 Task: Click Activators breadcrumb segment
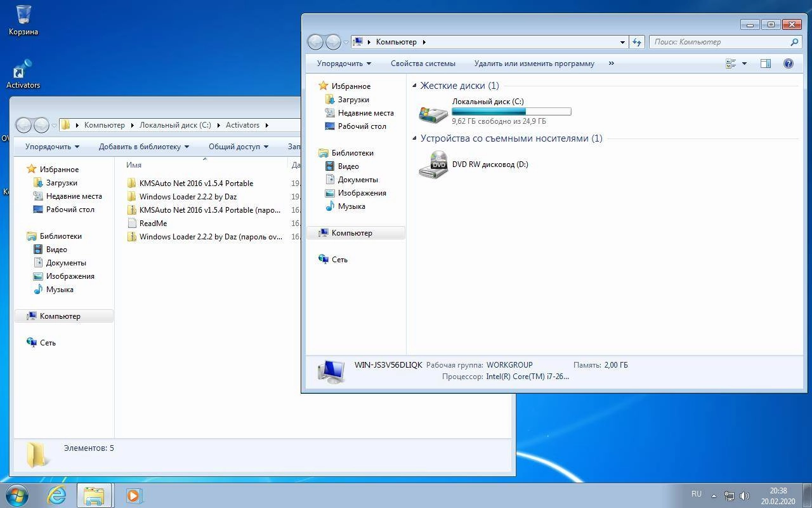[x=242, y=125]
